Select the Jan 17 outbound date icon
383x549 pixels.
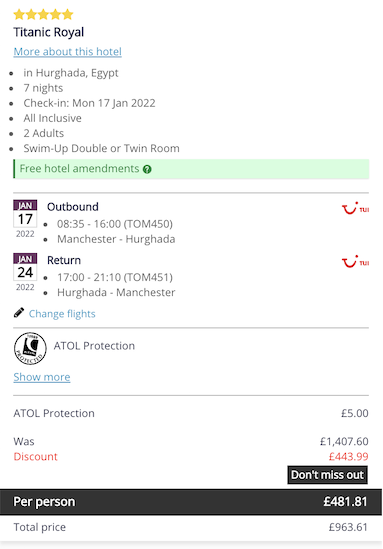click(25, 219)
